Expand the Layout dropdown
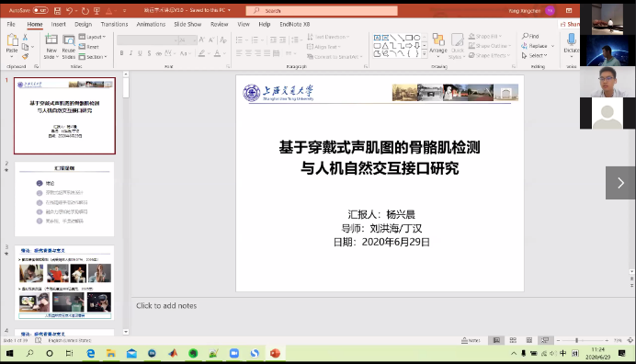Screen dimensions: 636x364 92,37
